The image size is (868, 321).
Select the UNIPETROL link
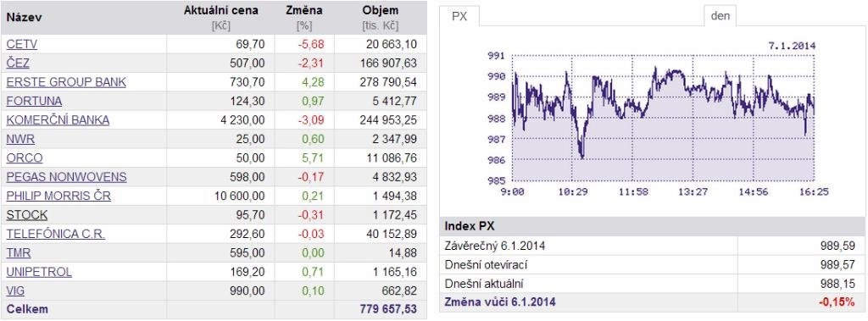pyautogui.click(x=39, y=272)
